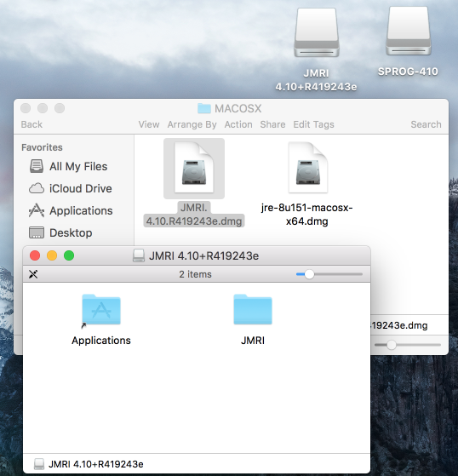Click the jre-8u151-macosx-x64.dmg name label

click(306, 215)
